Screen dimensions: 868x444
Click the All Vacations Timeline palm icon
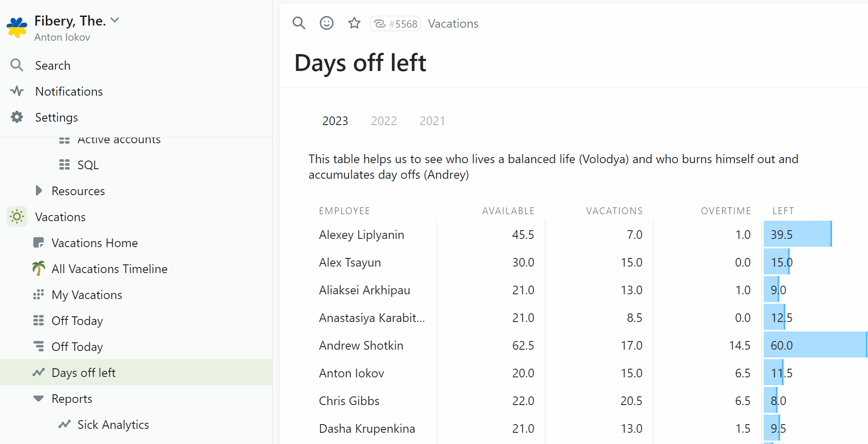click(x=39, y=269)
